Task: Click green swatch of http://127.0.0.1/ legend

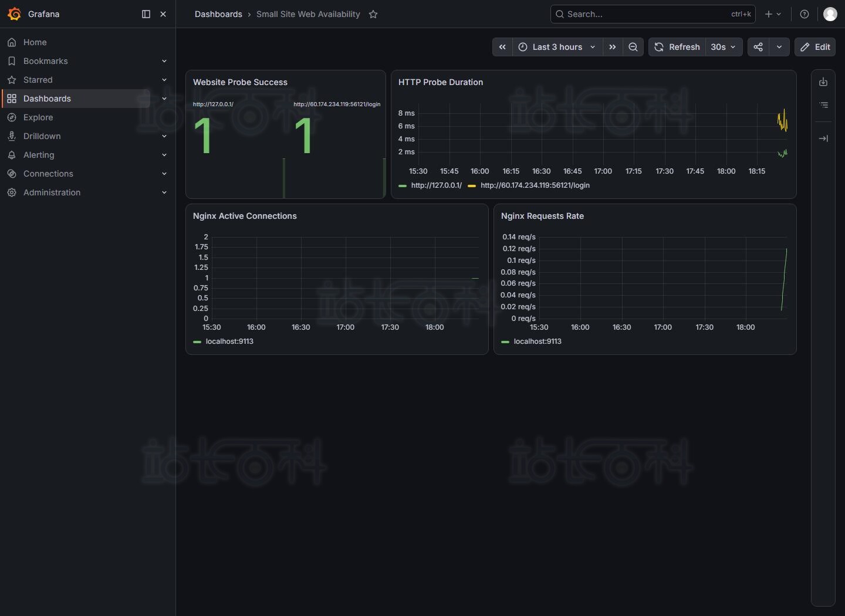Action: click(x=403, y=185)
